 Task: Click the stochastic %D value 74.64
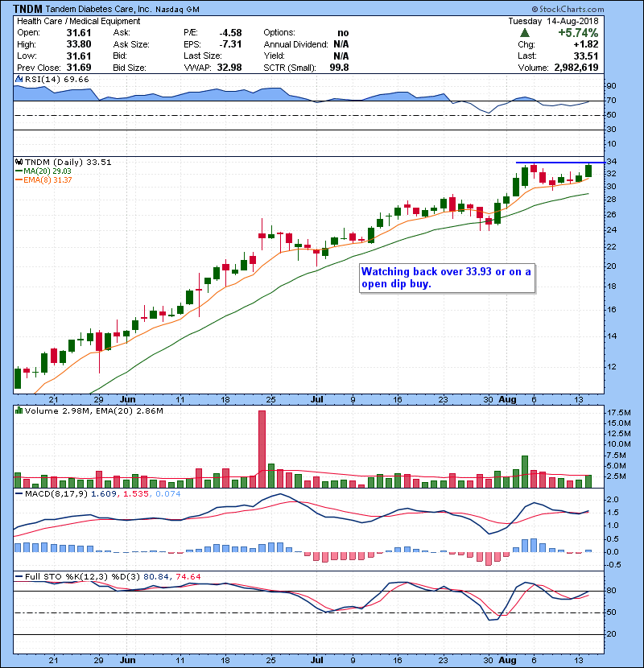pos(188,576)
